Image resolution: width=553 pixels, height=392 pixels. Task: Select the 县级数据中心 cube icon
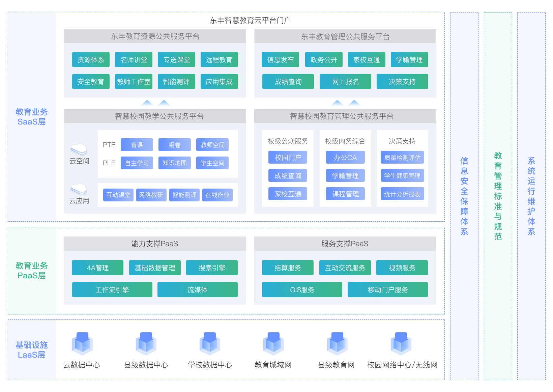146,344
